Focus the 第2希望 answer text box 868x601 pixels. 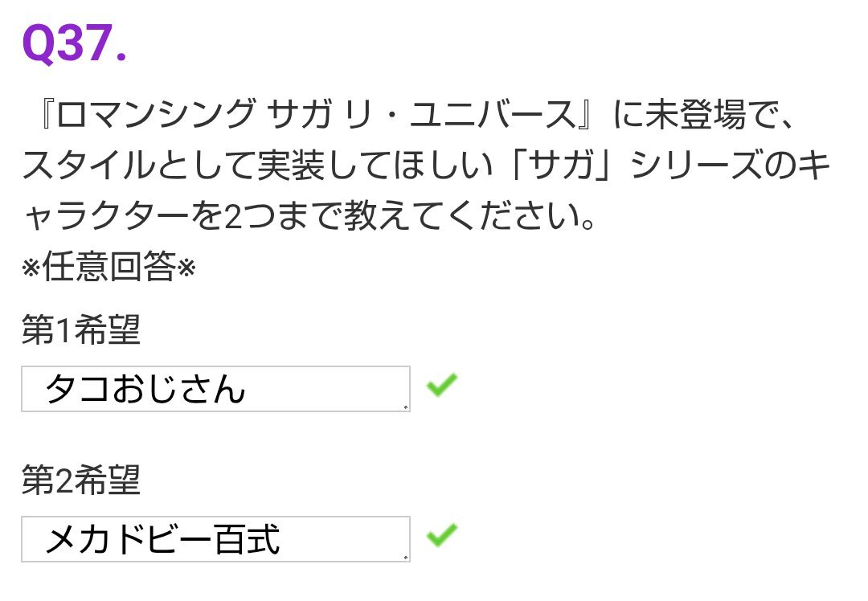pyautogui.click(x=215, y=539)
